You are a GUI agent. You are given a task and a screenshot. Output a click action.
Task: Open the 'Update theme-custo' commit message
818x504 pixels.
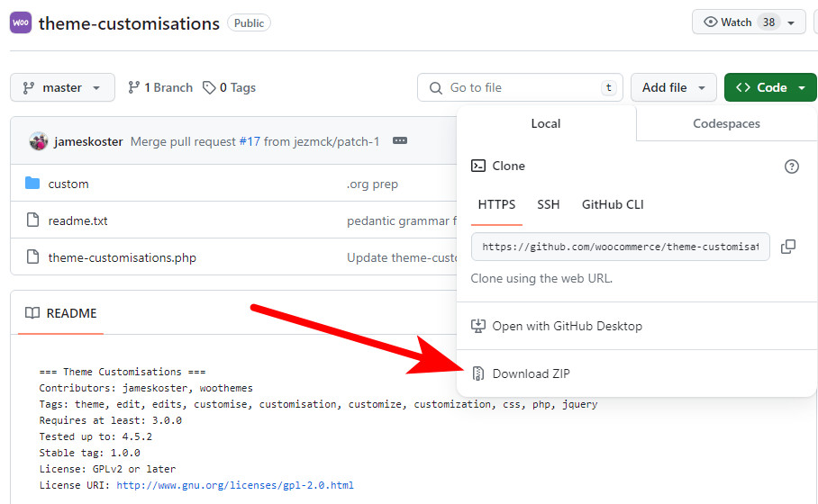[402, 258]
